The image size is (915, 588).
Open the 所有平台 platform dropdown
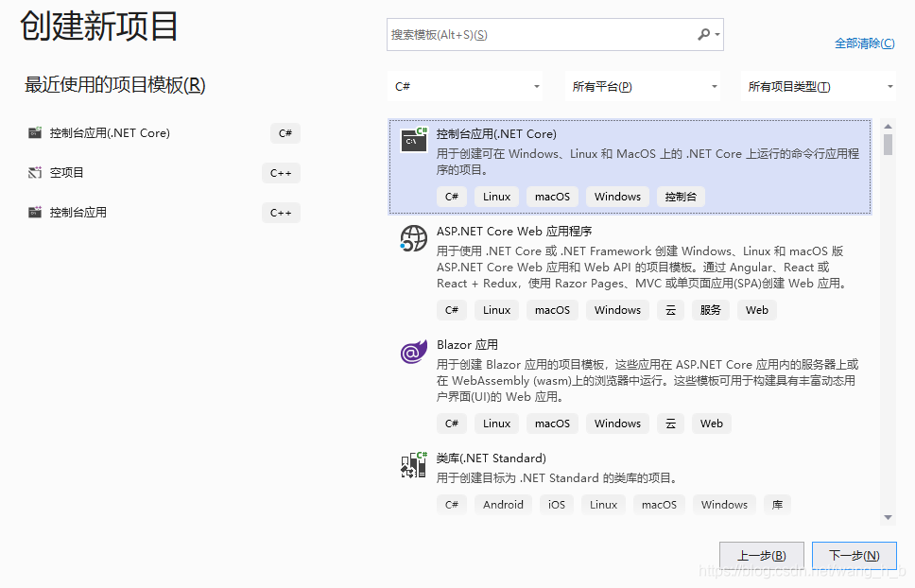click(643, 86)
